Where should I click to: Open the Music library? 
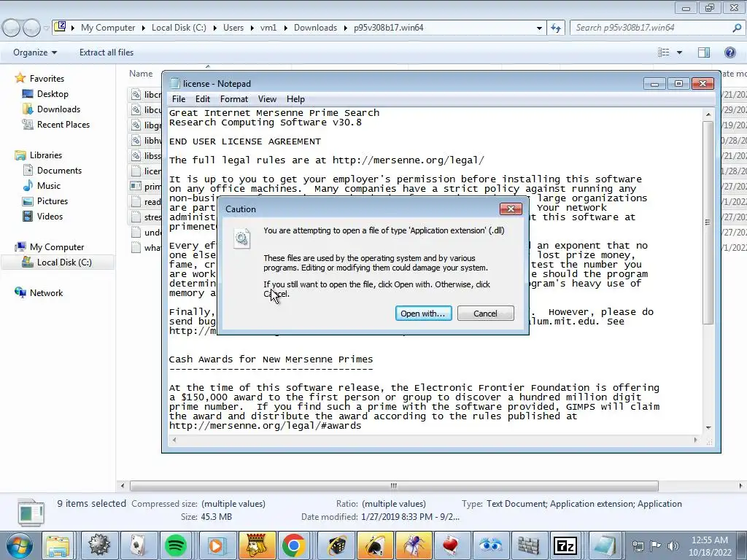point(49,186)
